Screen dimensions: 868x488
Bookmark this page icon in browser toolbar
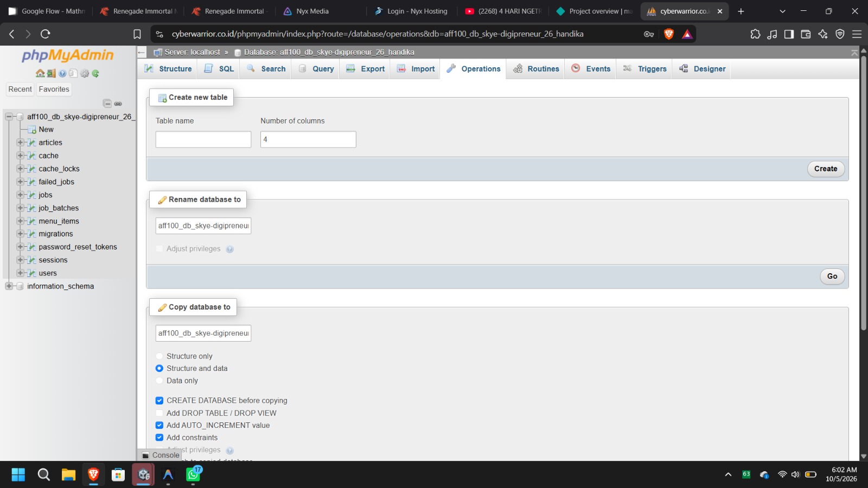(x=137, y=34)
